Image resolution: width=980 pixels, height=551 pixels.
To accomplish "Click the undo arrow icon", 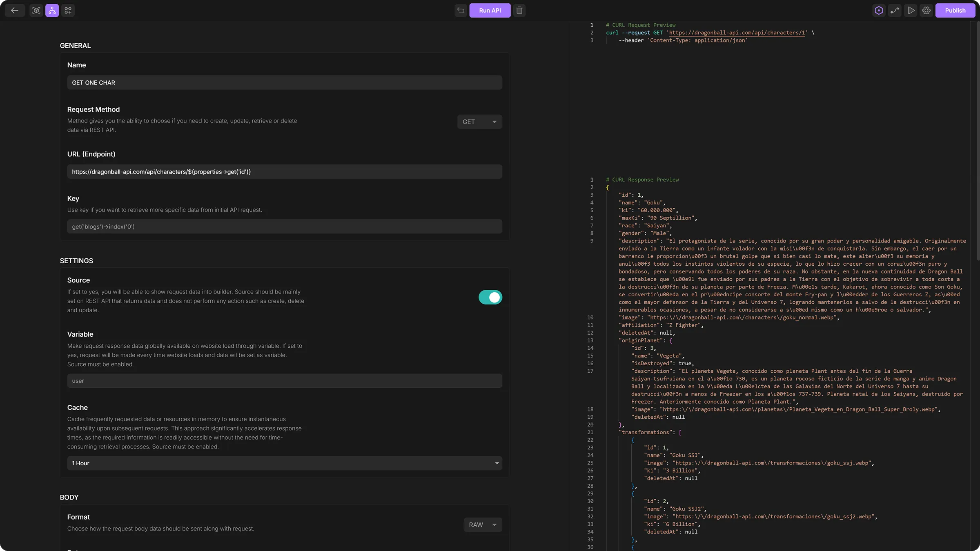I will pyautogui.click(x=461, y=10).
